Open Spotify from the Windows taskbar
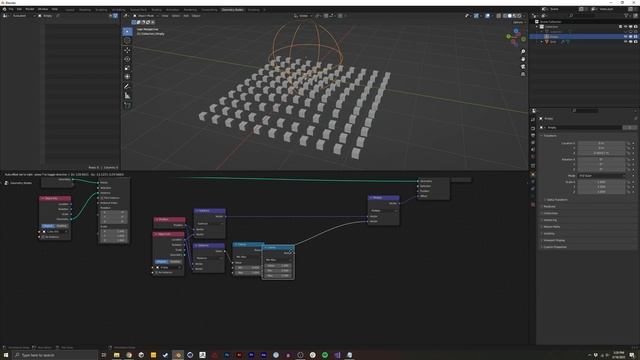Viewport: 640px width, 360px height. pos(325,355)
